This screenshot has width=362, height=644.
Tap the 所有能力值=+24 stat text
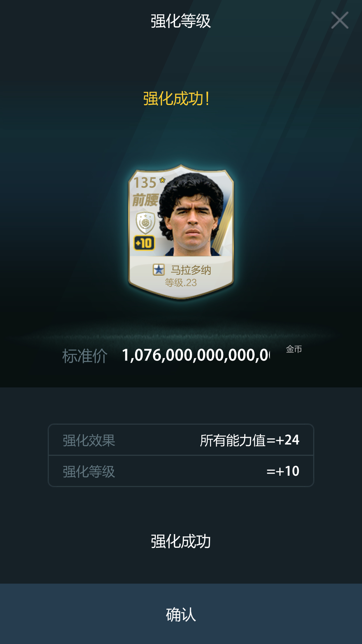(x=249, y=440)
